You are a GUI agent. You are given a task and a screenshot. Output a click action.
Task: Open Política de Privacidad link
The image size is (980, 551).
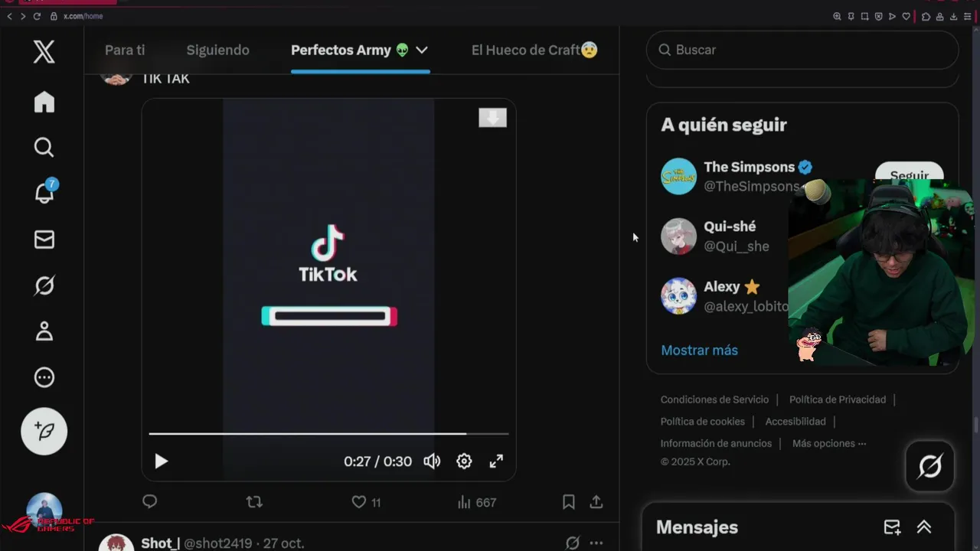[x=838, y=399]
